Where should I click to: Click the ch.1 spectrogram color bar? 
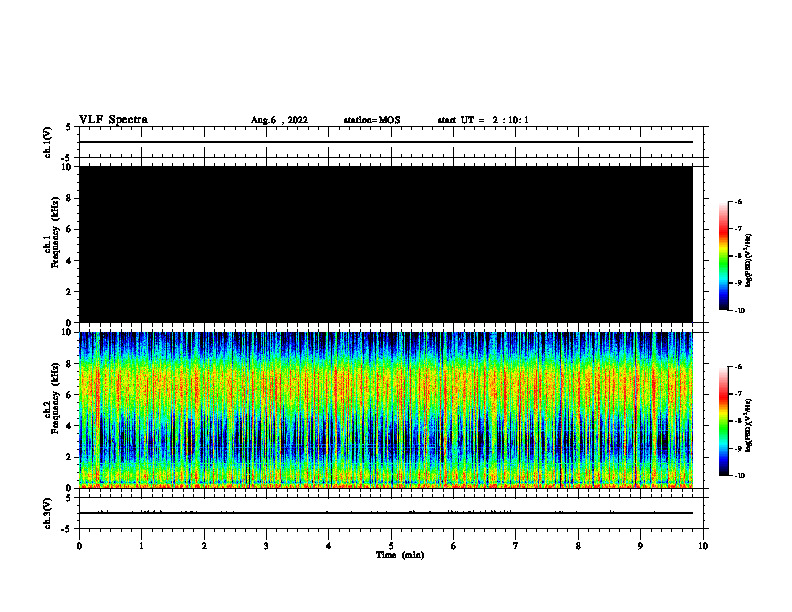click(723, 256)
